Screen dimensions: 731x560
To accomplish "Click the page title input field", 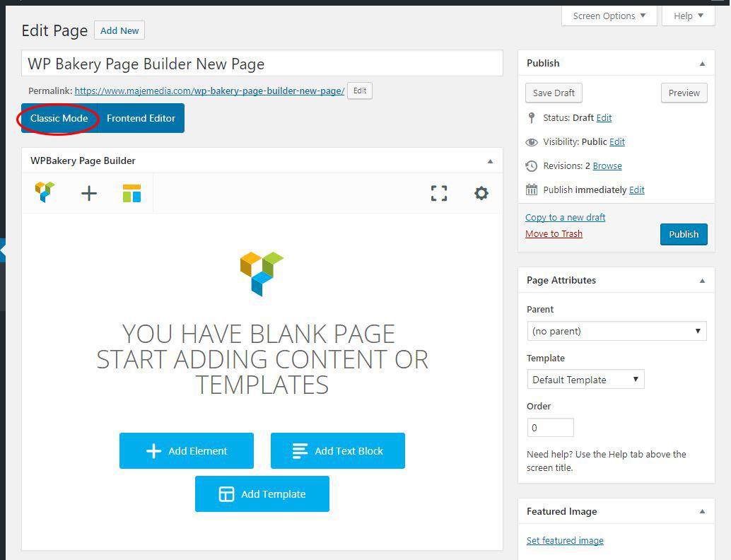I will point(262,64).
